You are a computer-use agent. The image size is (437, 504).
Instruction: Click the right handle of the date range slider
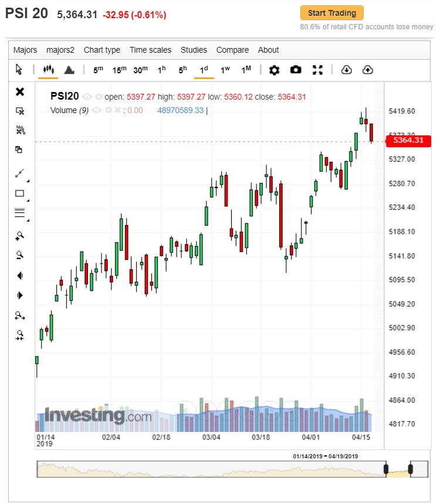click(x=411, y=469)
